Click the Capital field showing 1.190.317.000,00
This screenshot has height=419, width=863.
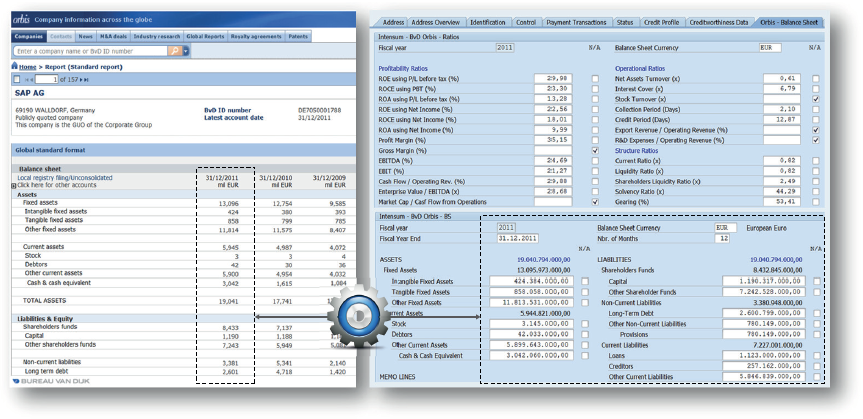tap(764, 281)
